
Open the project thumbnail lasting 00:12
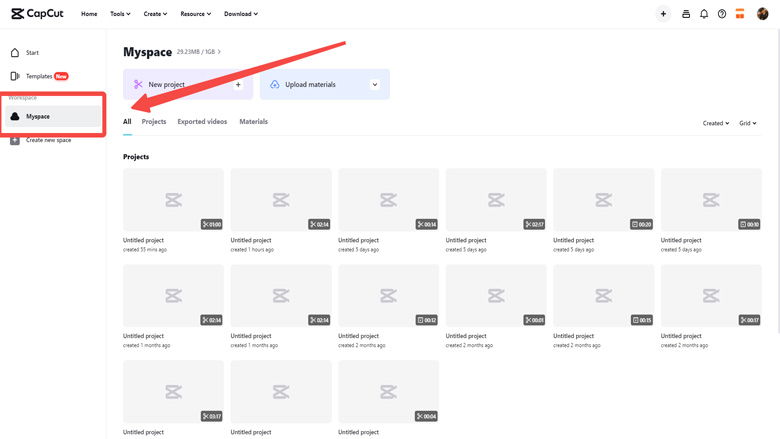pyautogui.click(x=389, y=296)
